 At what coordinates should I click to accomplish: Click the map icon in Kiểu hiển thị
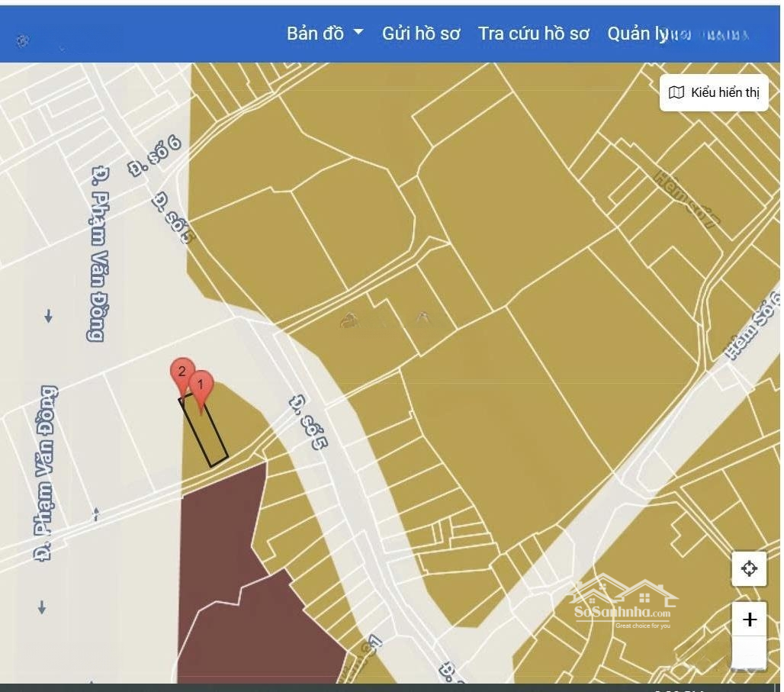[x=676, y=93]
